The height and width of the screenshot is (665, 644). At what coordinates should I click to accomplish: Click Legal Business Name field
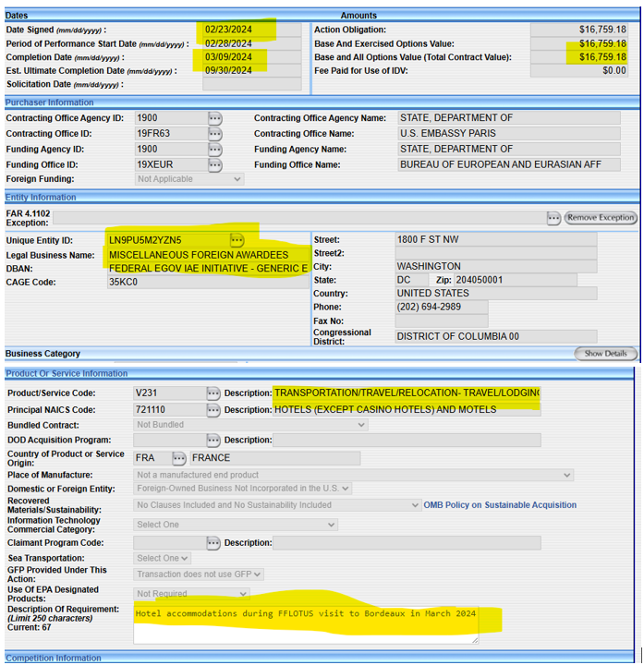tap(208, 255)
